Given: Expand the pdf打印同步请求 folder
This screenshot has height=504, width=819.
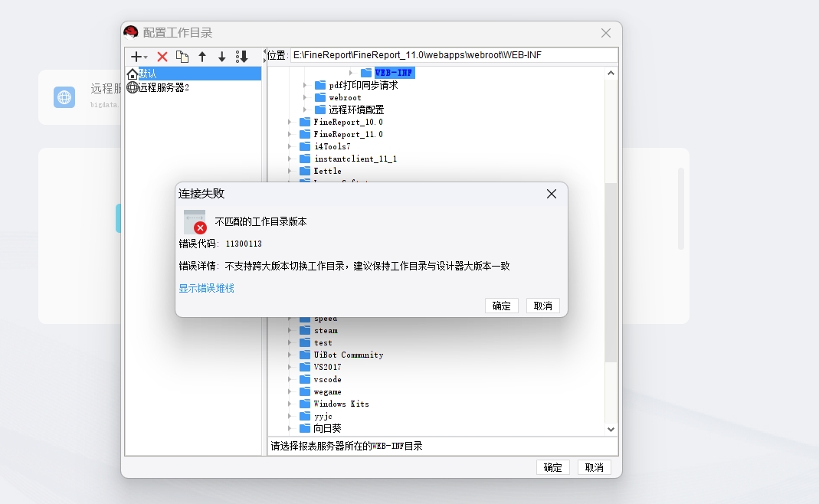Looking at the screenshot, I should (x=305, y=85).
